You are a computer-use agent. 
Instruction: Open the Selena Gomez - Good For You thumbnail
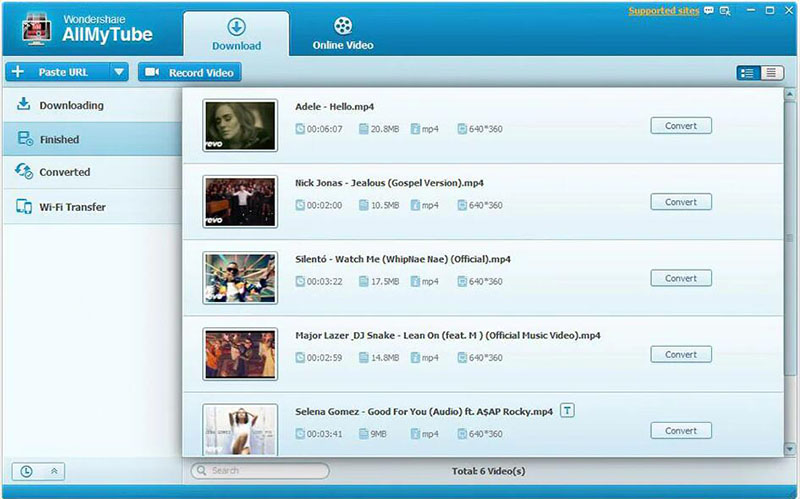point(240,430)
